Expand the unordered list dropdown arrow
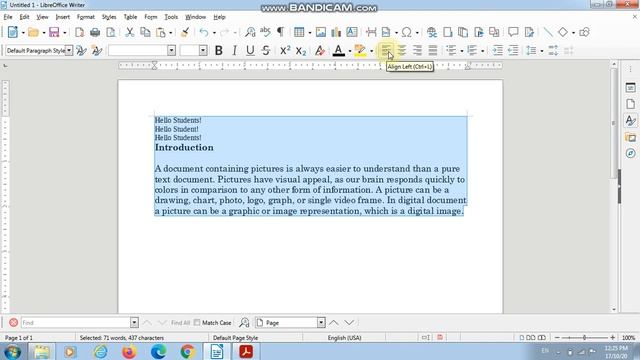This screenshot has height=360, width=640. [462, 51]
